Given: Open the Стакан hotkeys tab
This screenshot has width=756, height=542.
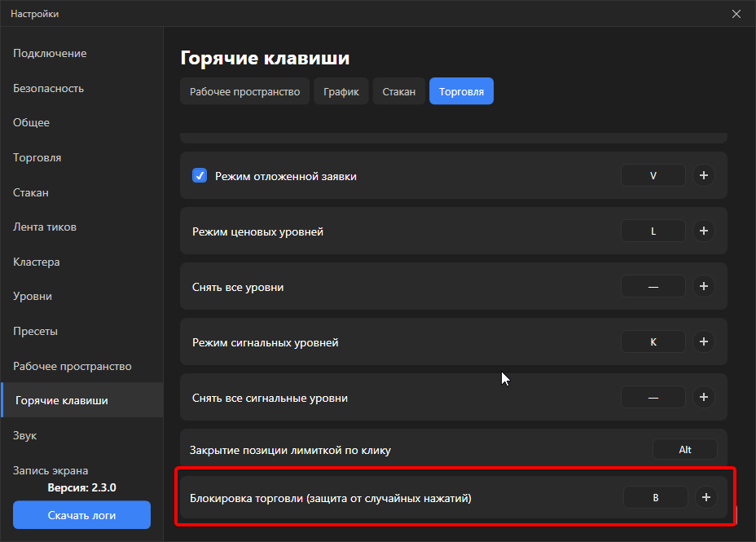Looking at the screenshot, I should (x=398, y=91).
